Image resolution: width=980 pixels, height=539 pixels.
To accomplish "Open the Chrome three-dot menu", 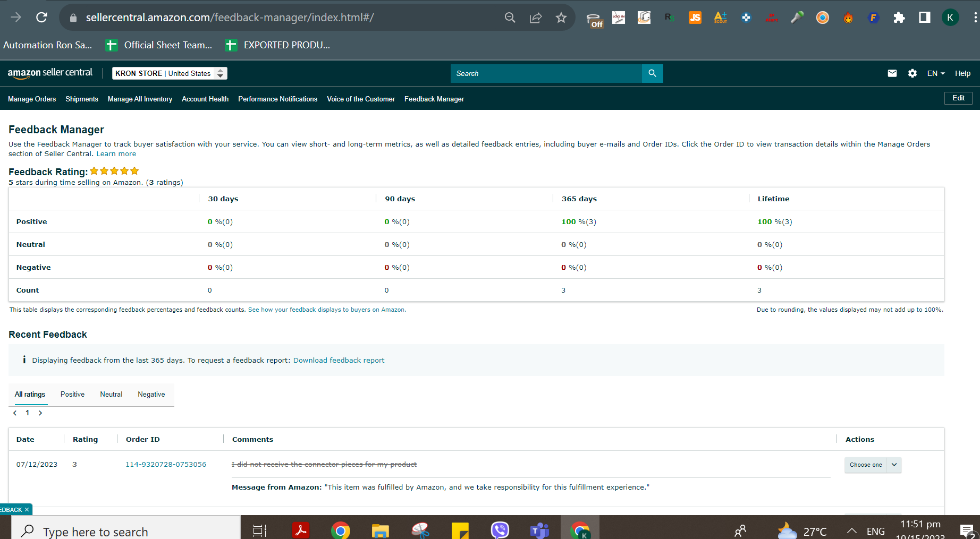I will [975, 18].
